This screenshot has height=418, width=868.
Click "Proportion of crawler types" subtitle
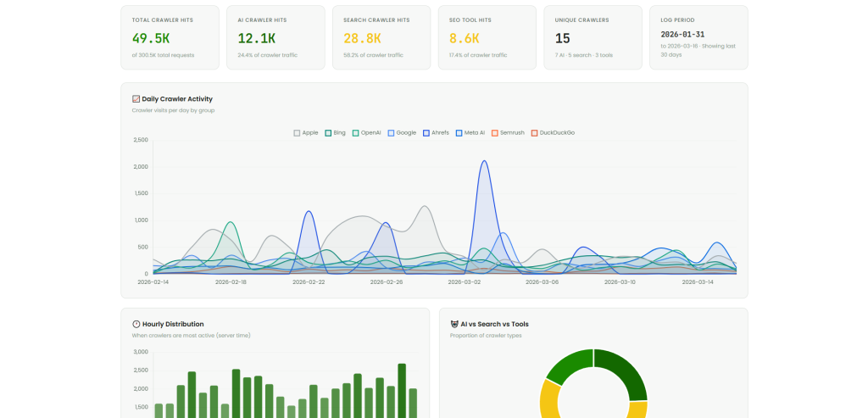click(x=486, y=336)
